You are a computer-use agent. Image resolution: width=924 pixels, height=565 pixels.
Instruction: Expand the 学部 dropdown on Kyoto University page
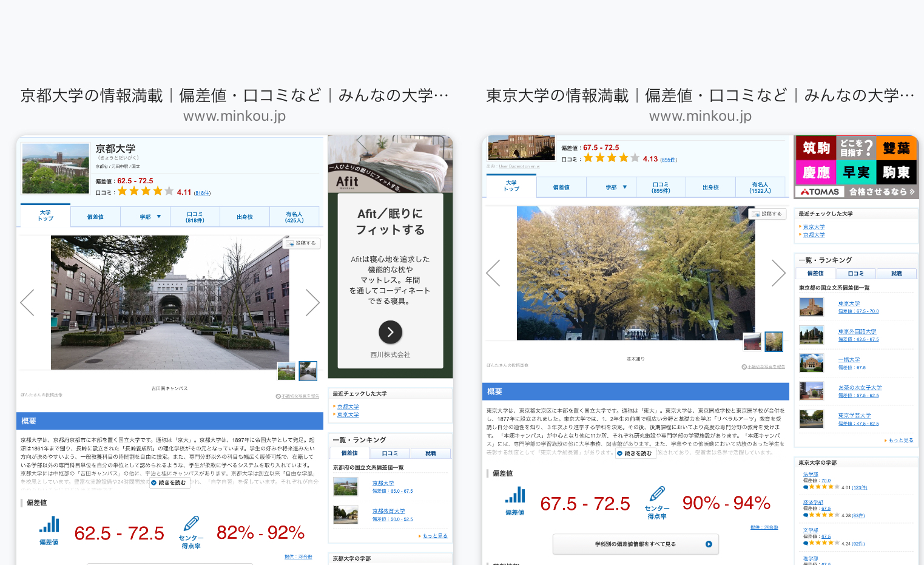tap(150, 217)
